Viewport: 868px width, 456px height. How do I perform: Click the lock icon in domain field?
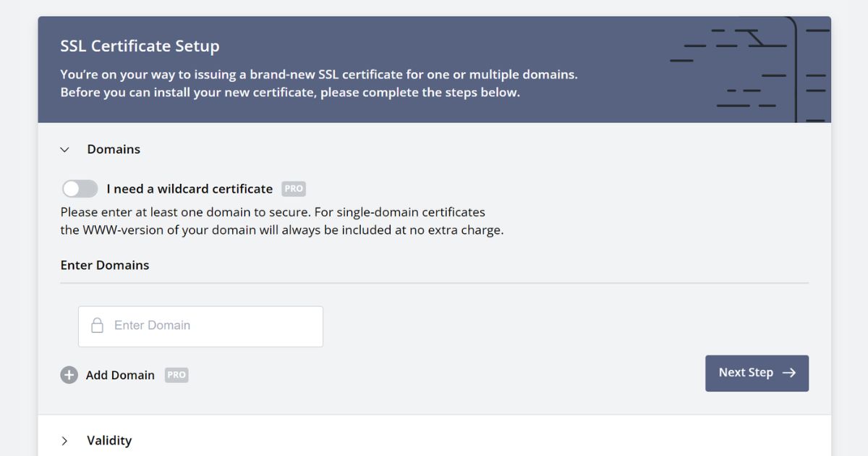[97, 326]
